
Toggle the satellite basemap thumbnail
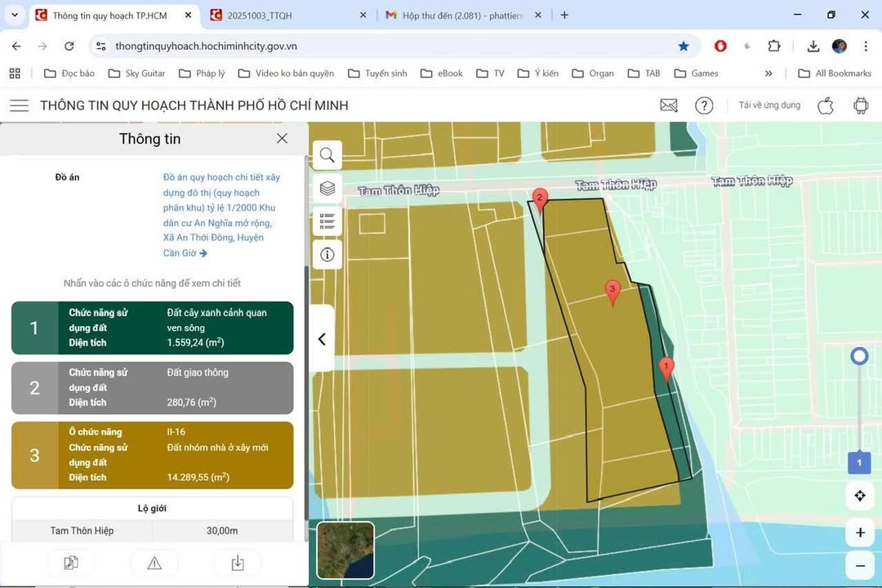click(x=345, y=550)
